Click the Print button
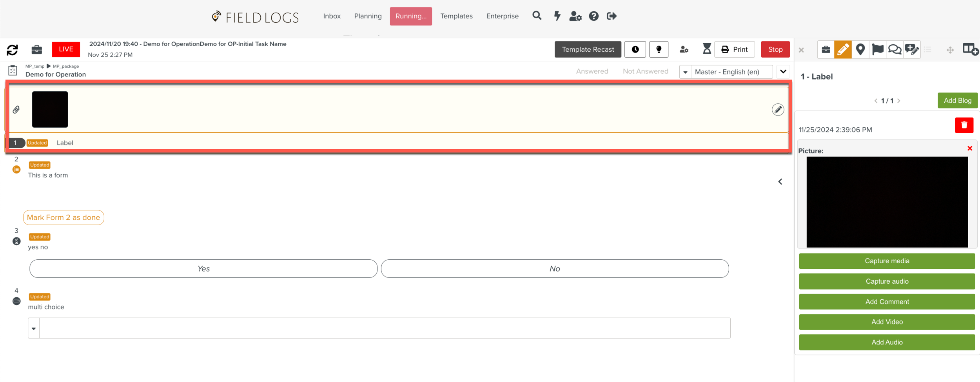The height and width of the screenshot is (382, 980). pos(734,49)
